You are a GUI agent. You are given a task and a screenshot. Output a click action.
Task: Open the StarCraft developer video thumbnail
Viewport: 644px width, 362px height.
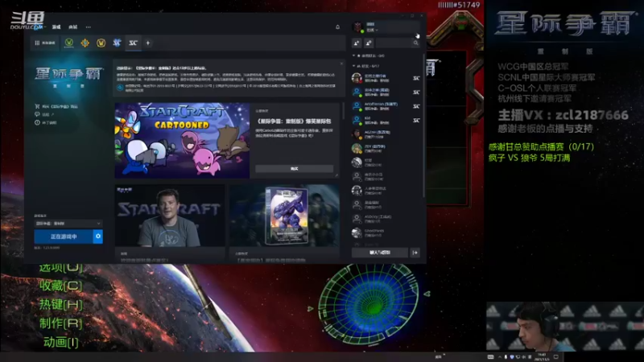click(170, 216)
